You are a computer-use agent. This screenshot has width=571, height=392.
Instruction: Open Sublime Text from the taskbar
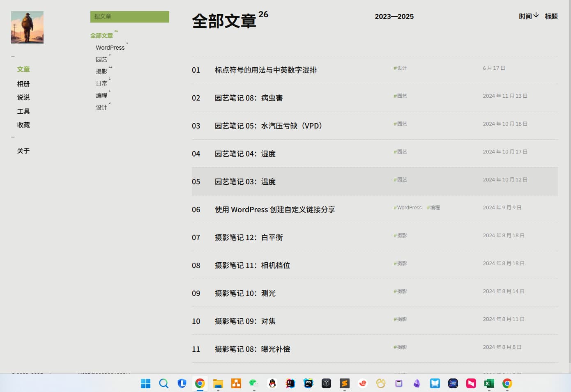(x=344, y=383)
